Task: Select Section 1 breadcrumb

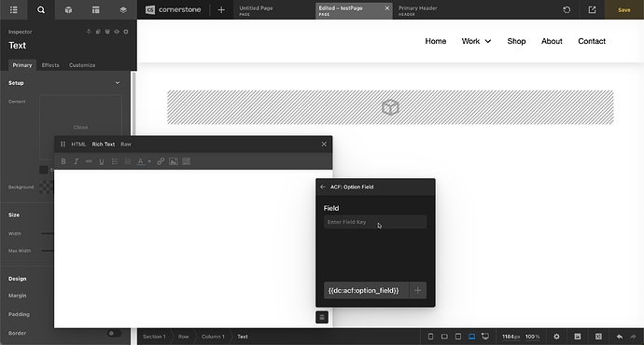Action: tap(154, 337)
